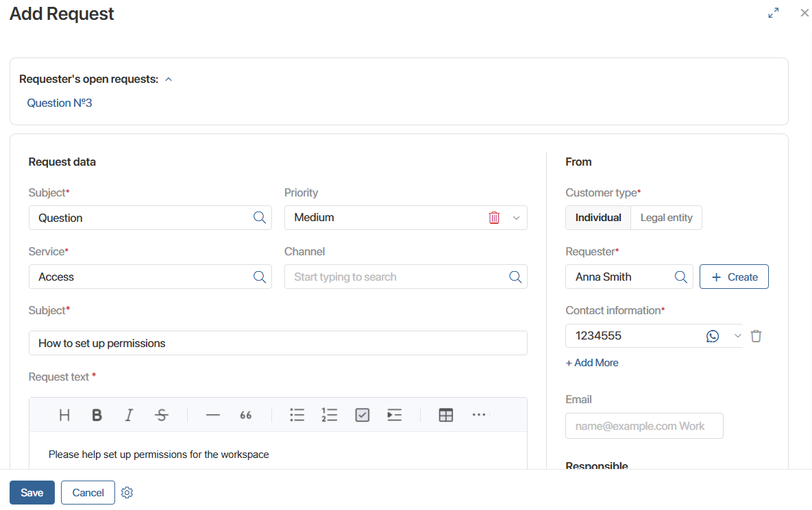Insert a task checklist in editor
The height and width of the screenshot is (510, 812).
(x=362, y=415)
